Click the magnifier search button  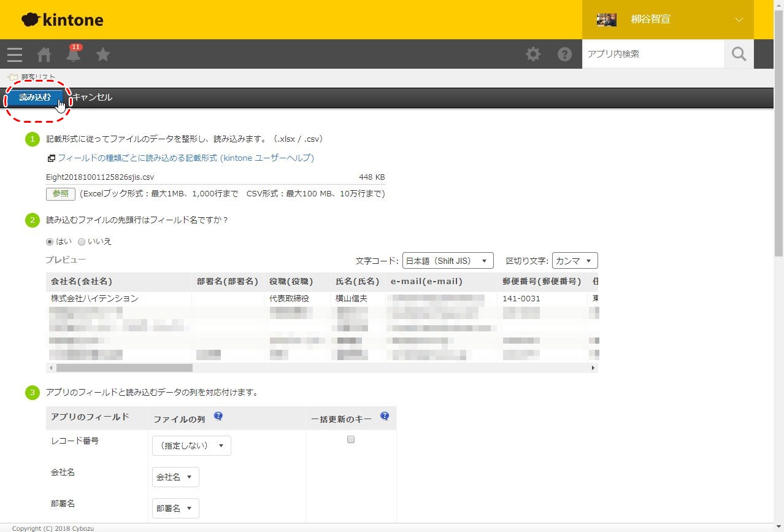pos(739,54)
